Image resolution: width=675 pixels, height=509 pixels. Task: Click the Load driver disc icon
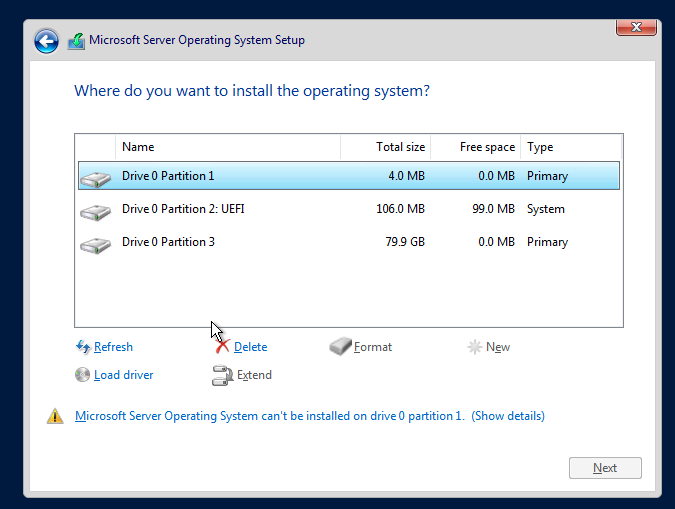tap(82, 375)
